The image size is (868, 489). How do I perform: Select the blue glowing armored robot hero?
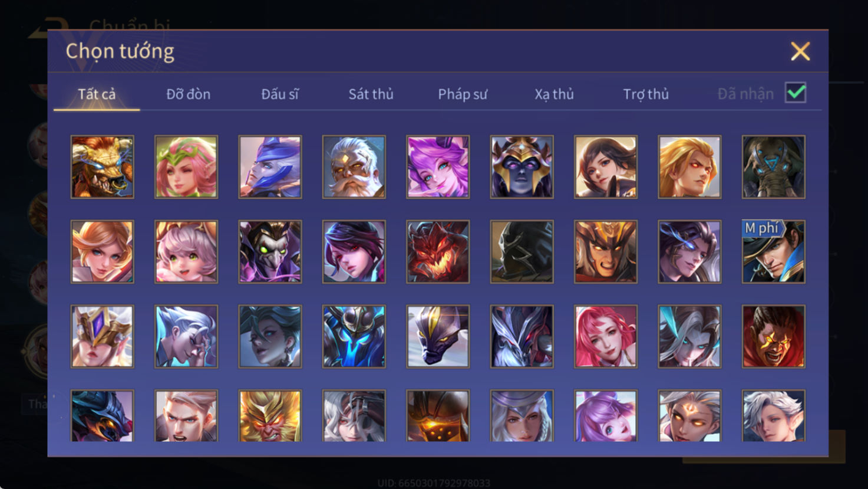click(x=354, y=337)
